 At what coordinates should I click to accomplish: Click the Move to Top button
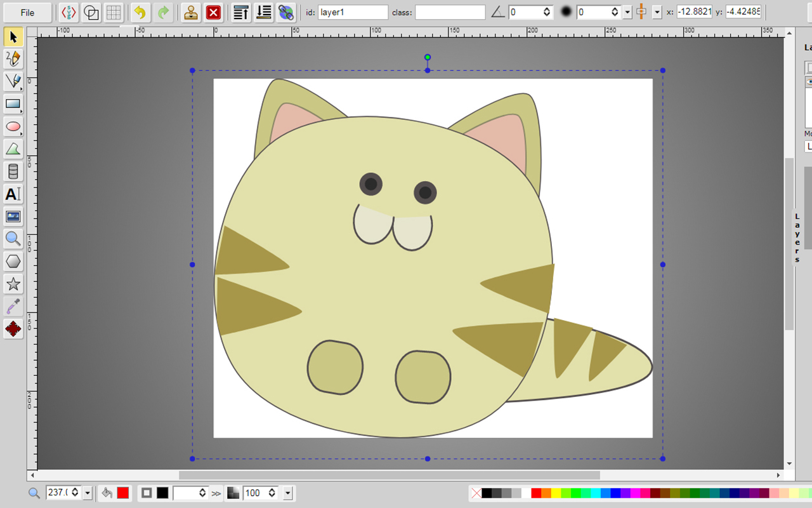tap(241, 12)
